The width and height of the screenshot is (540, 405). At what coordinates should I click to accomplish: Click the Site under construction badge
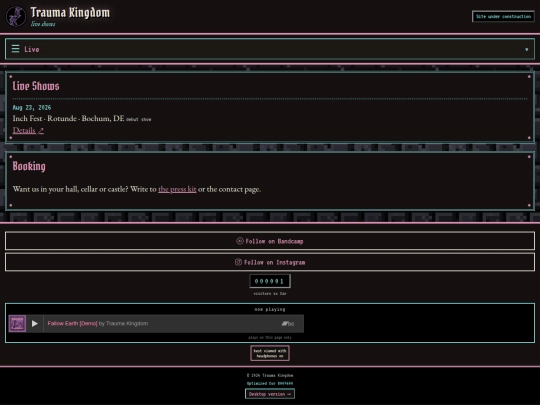(503, 16)
